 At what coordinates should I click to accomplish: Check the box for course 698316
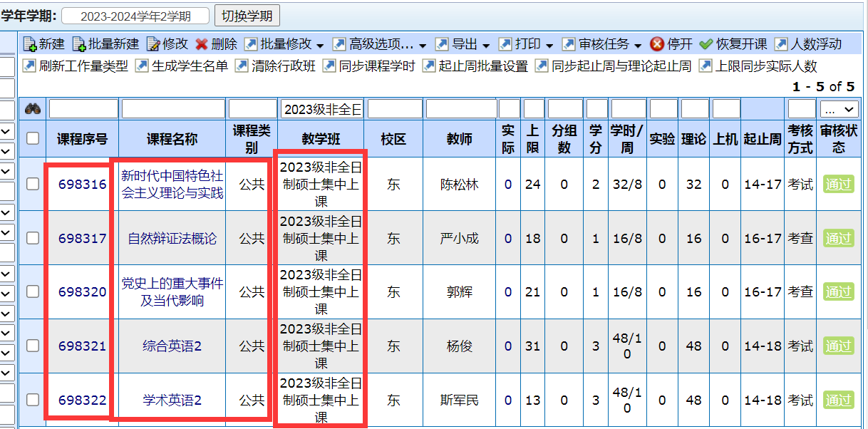[x=33, y=184]
